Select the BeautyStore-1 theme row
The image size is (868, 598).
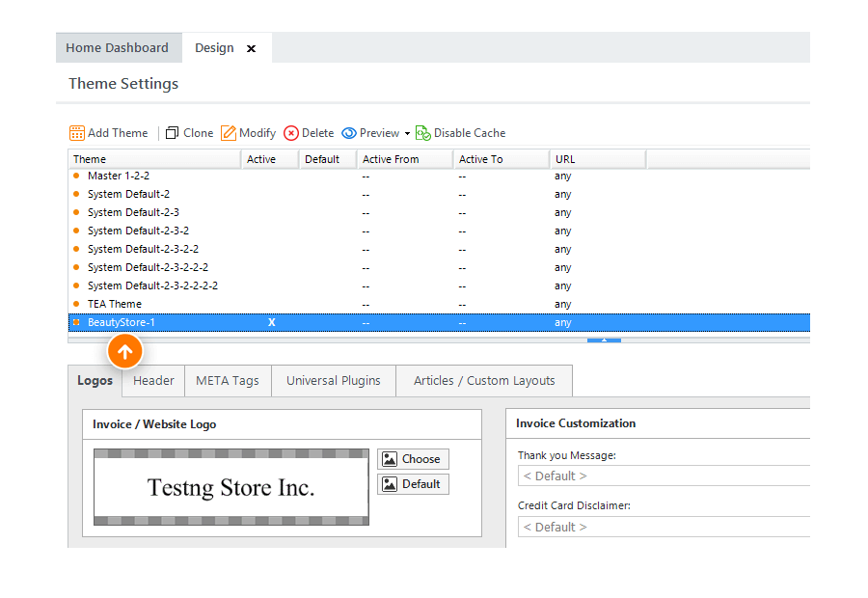point(439,322)
